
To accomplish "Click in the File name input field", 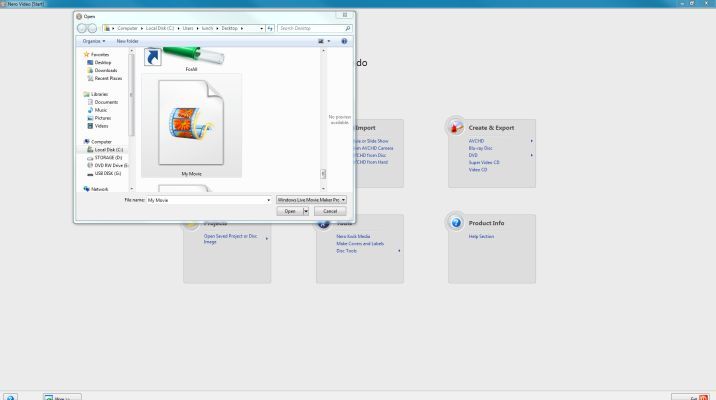I will point(205,200).
